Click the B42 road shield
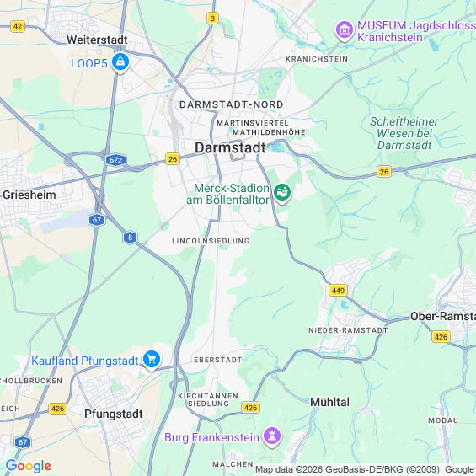This screenshot has width=476, height=476. pyautogui.click(x=18, y=26)
